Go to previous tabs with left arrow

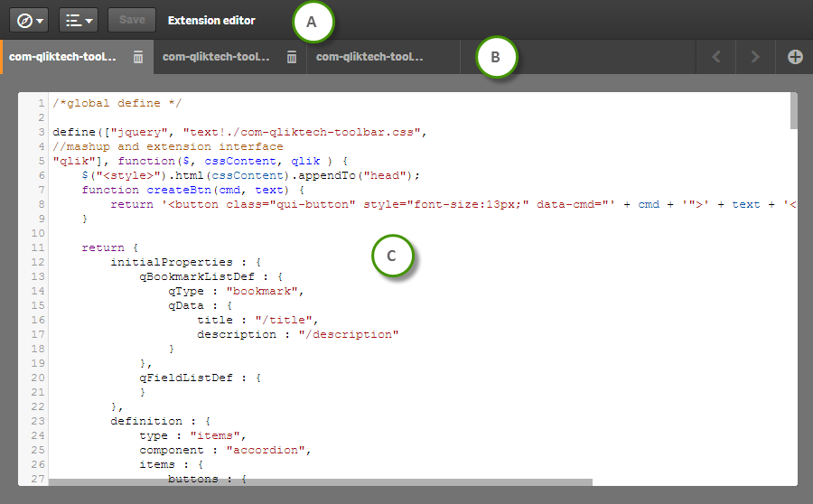[x=716, y=57]
